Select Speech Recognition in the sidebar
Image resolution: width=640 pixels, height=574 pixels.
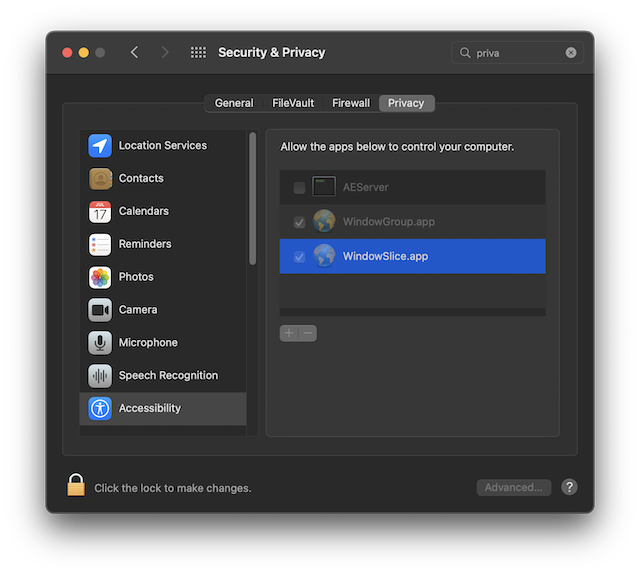pyautogui.click(x=167, y=376)
